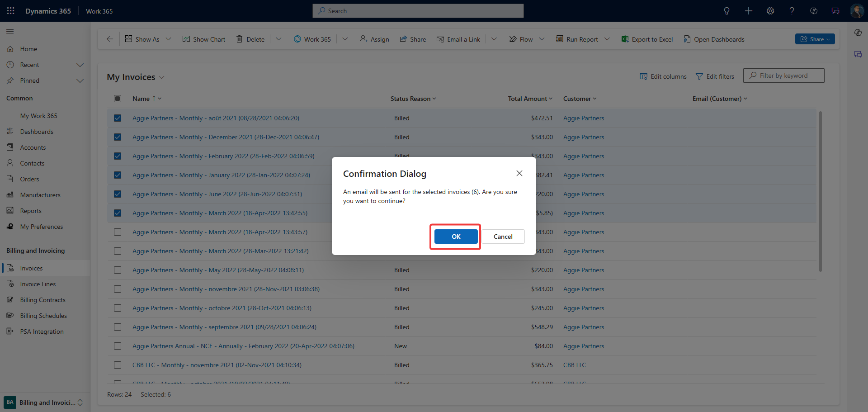Click the Run Report command

pyautogui.click(x=577, y=39)
